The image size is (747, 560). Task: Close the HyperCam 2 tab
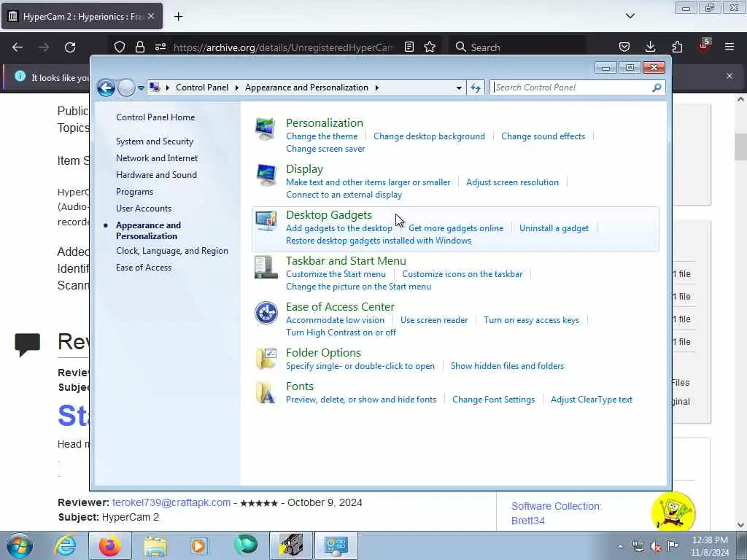[151, 16]
